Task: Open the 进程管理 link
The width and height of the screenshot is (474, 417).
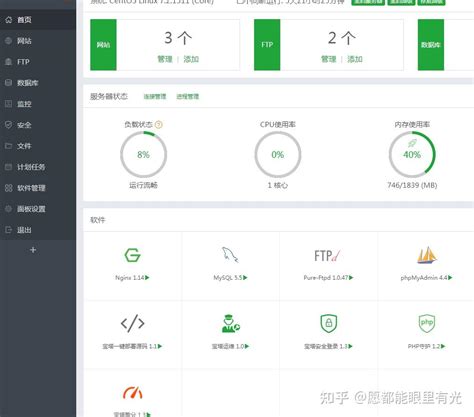Action: point(187,97)
